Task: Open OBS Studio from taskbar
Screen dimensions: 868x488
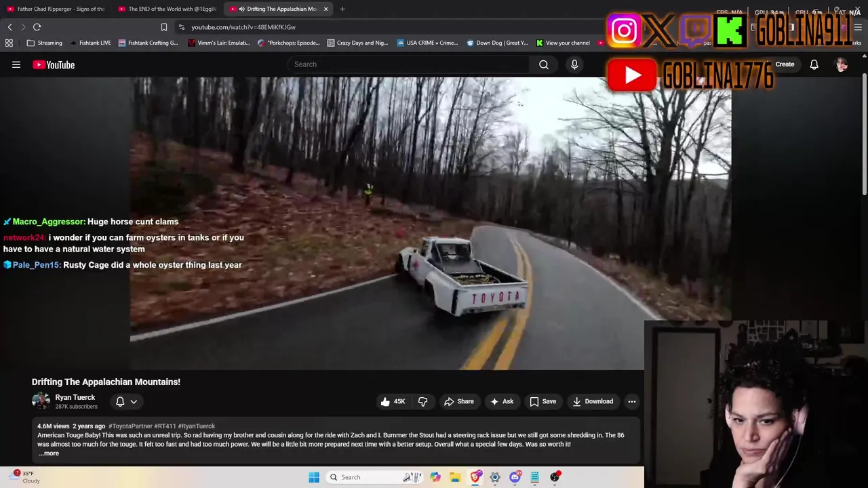Action: coord(555,477)
